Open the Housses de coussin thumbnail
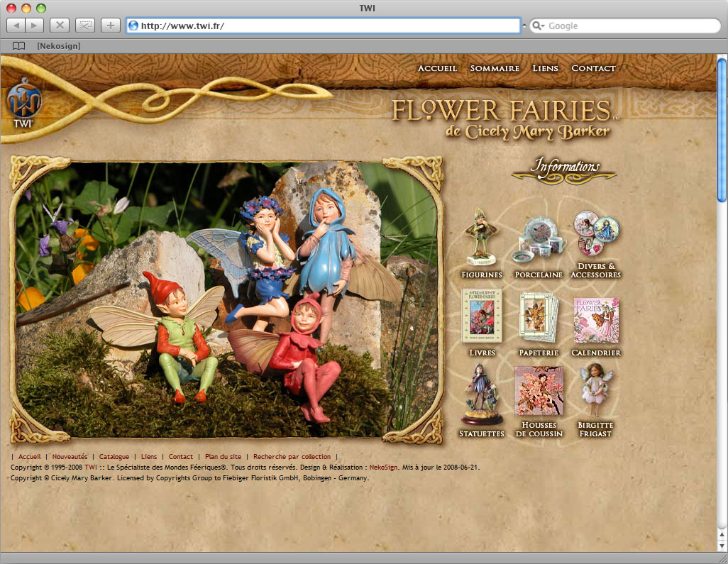 coord(539,391)
